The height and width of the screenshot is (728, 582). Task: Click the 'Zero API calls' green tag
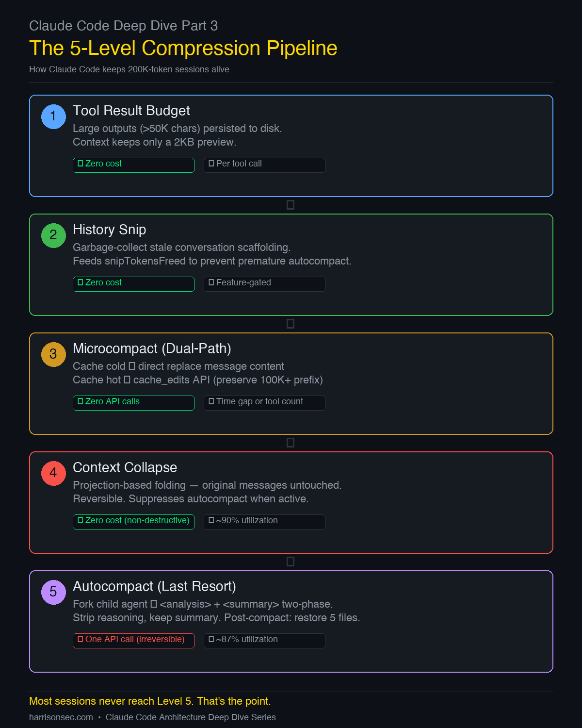(x=133, y=402)
